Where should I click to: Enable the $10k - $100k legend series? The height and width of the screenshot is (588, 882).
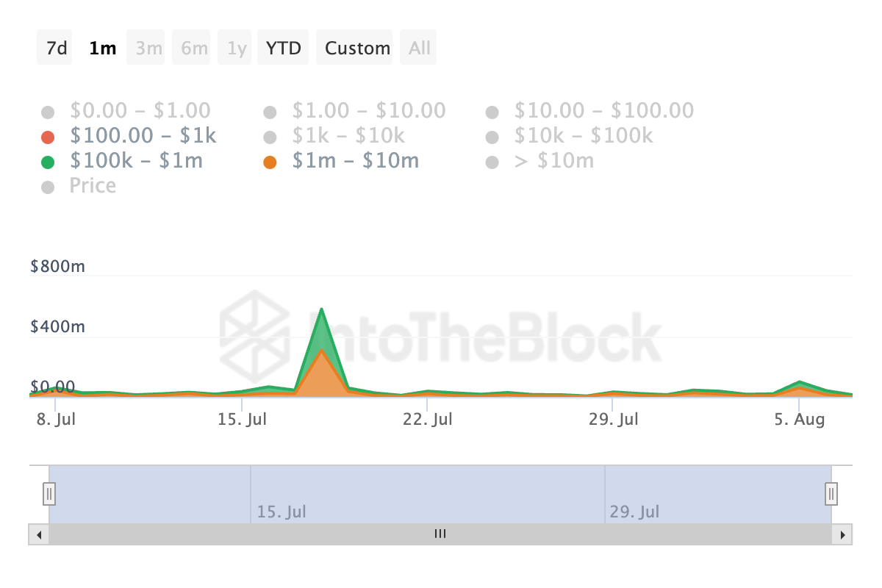pyautogui.click(x=569, y=136)
